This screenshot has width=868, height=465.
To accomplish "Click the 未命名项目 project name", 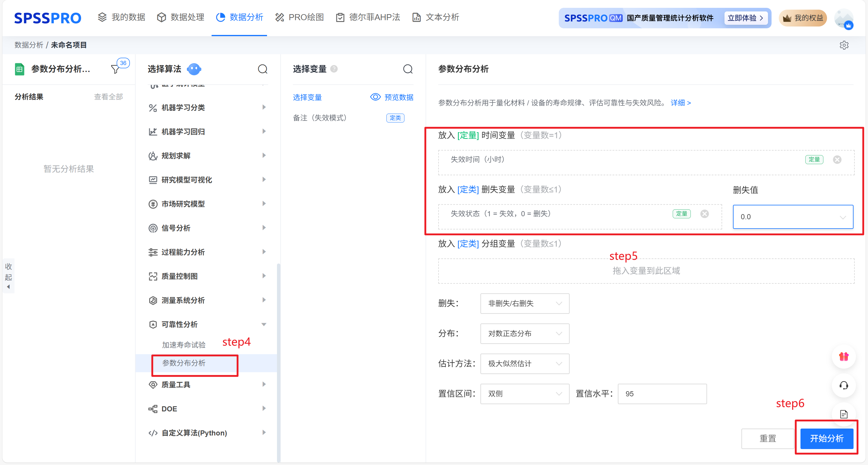I will pyautogui.click(x=69, y=45).
